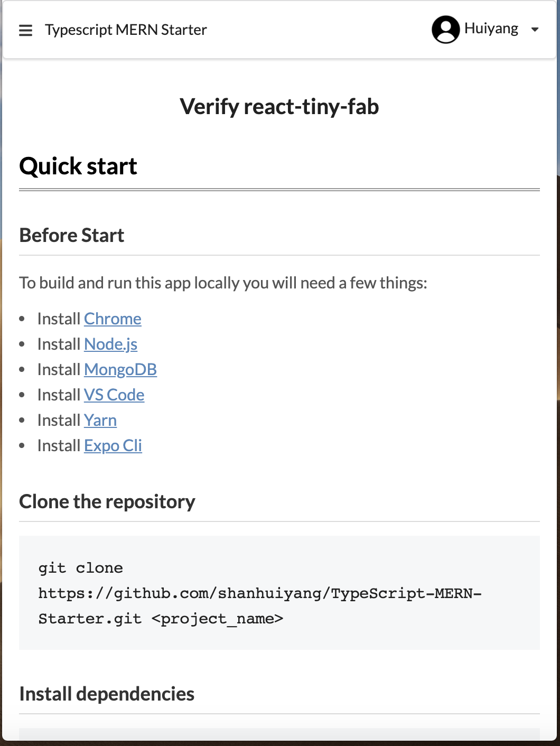Click the Quick start heading
Screen dimensions: 560x746
pyautogui.click(x=78, y=166)
